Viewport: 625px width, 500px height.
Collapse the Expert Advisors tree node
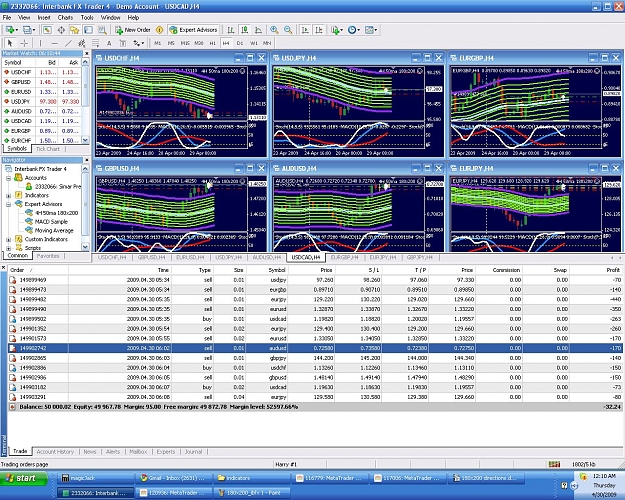8,204
